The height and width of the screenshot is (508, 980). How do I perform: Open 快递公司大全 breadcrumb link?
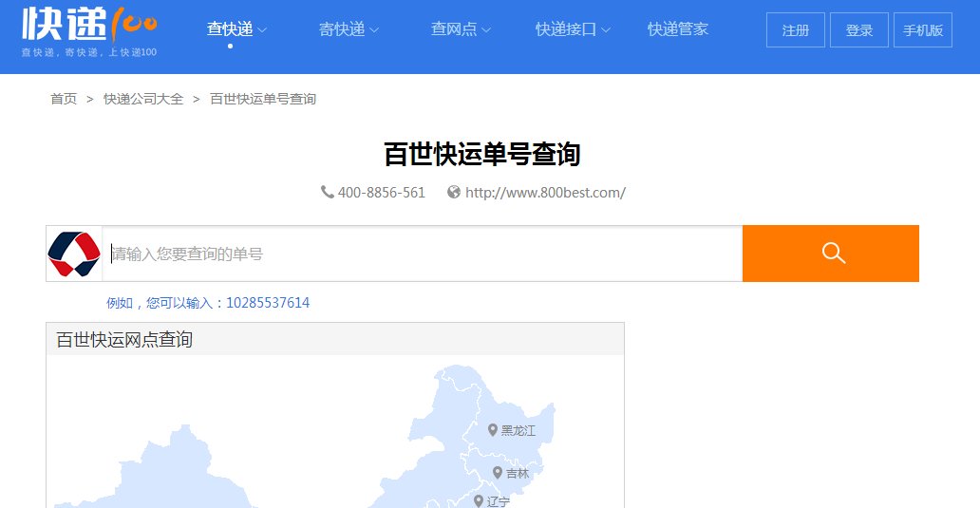point(143,99)
